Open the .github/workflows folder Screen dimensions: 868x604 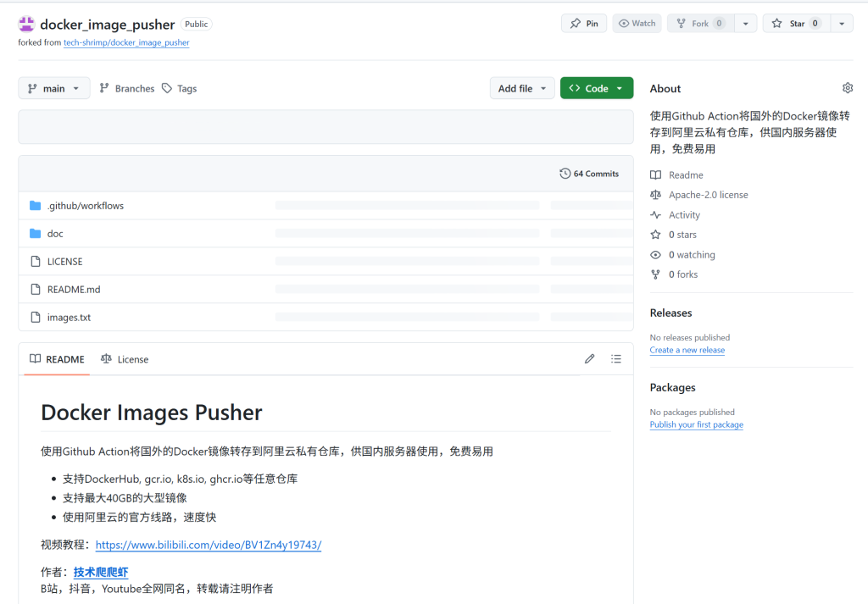86,206
